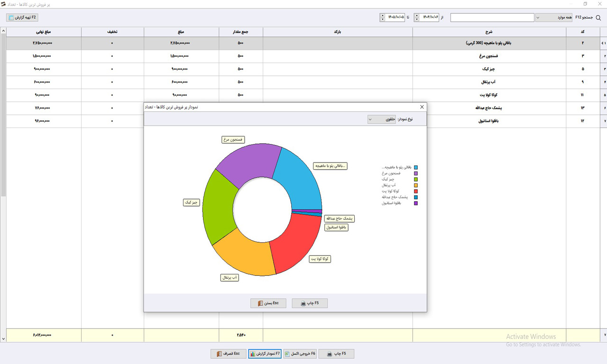This screenshot has width=607, height=364.
Task: Click the red legend swatch for کوکا کولا پت
Action: [x=416, y=191]
